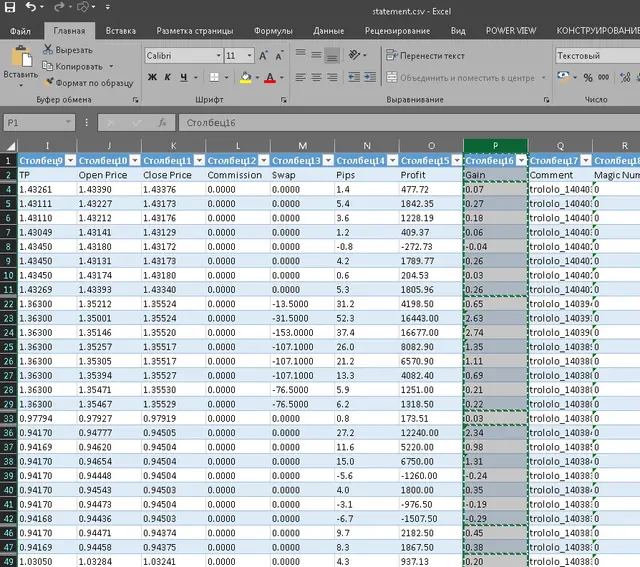Viewport: 640px width, 567px height.
Task: Select column header O
Action: coord(431,146)
